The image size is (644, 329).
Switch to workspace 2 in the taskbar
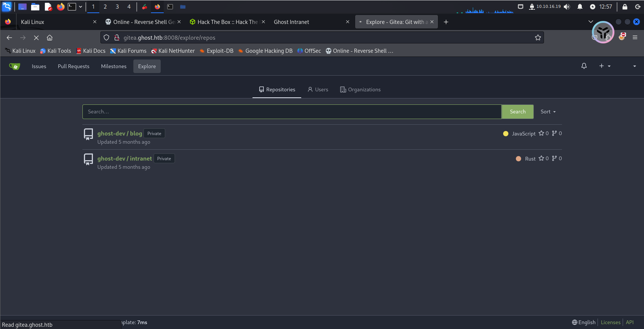(x=105, y=7)
